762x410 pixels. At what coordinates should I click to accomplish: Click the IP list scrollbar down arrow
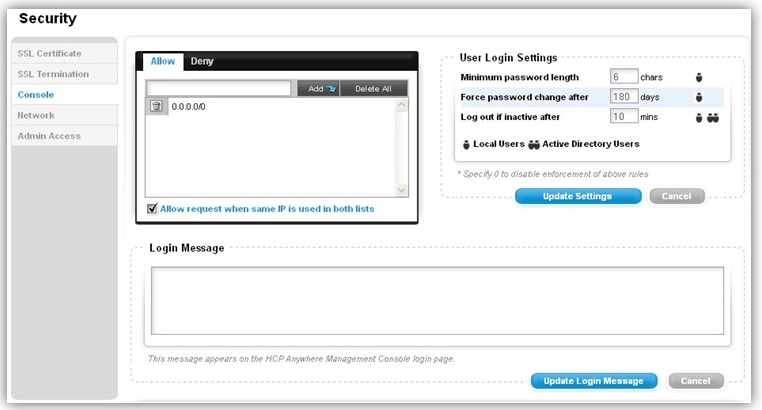[401, 190]
